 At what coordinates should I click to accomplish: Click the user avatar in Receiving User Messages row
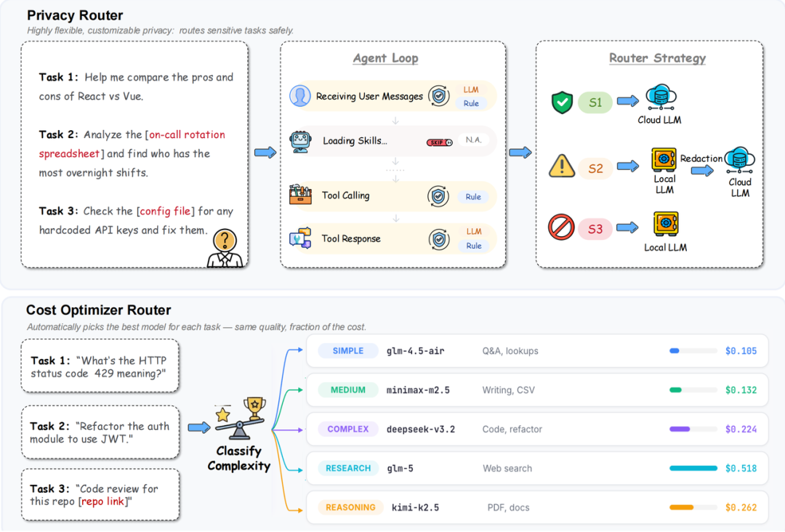[x=301, y=96]
